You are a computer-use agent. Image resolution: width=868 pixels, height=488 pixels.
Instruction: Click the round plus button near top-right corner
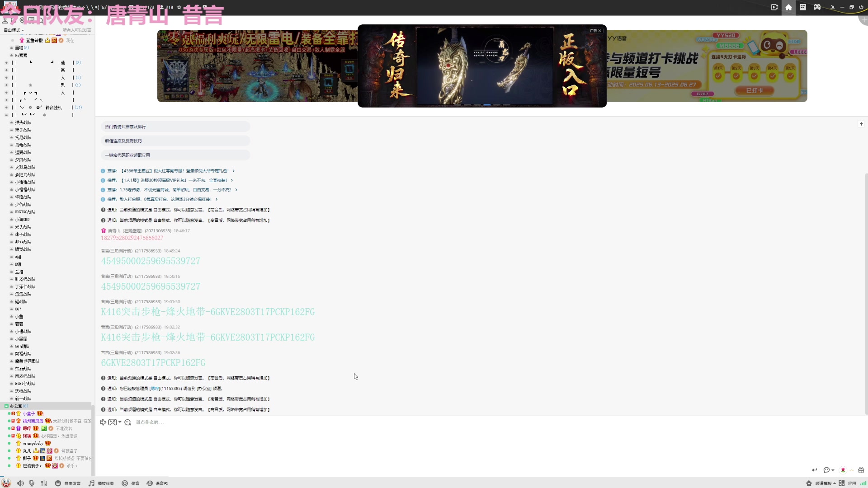[x=863, y=20]
